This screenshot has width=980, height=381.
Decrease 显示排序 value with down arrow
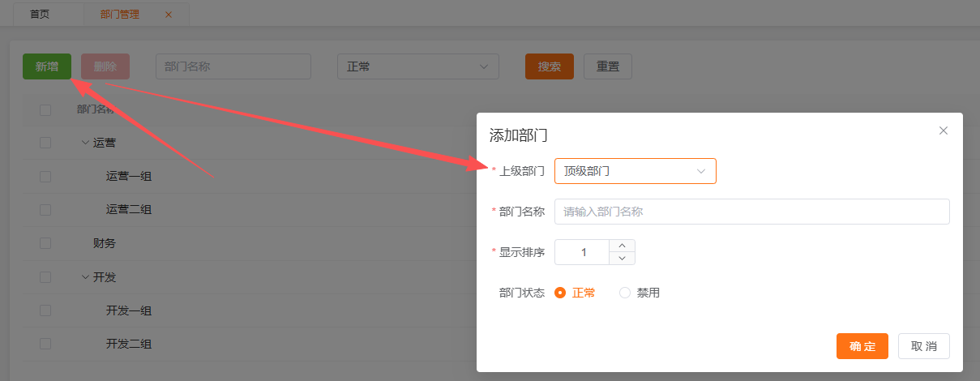tap(622, 259)
